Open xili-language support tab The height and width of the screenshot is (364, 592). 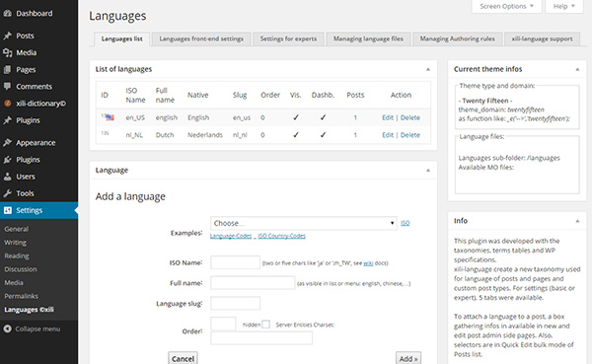click(542, 38)
